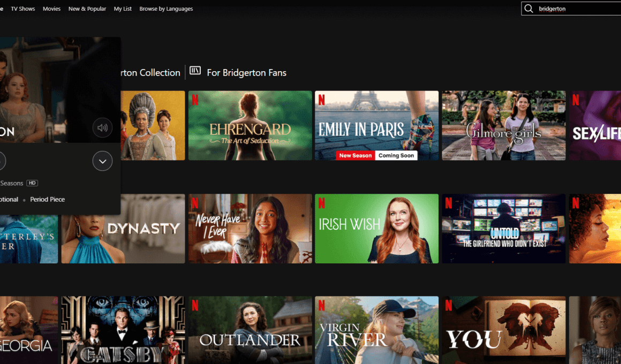Open the Gilmore Girls thumbnail
Viewport: 621px width, 364px height.
(x=504, y=126)
